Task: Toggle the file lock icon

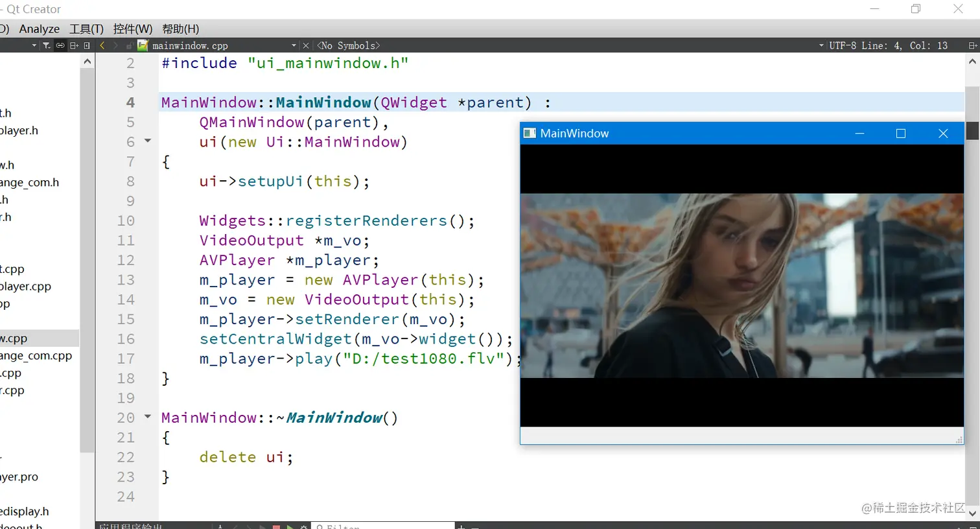Action: pyautogui.click(x=129, y=45)
